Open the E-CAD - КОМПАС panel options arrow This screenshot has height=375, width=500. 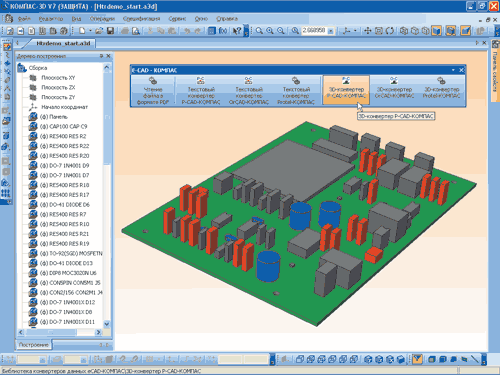coord(453,70)
